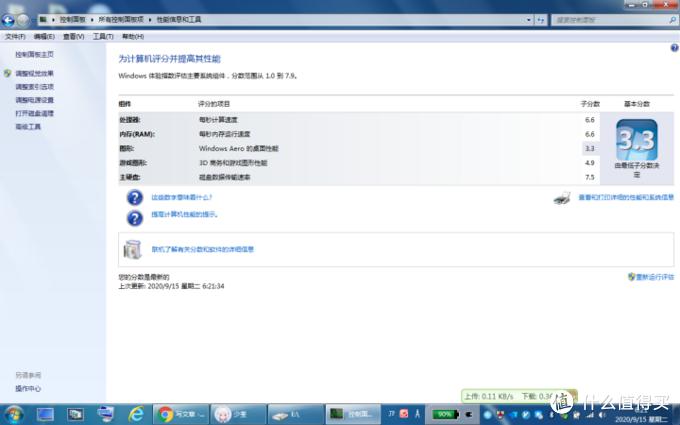Click the red input method icon in the language bar
The width and height of the screenshot is (680, 425).
pos(404,414)
